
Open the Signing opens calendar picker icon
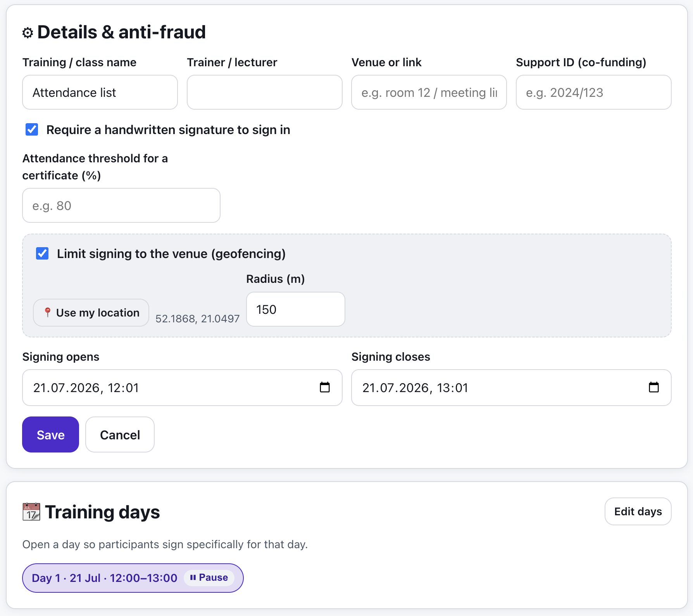click(x=325, y=387)
